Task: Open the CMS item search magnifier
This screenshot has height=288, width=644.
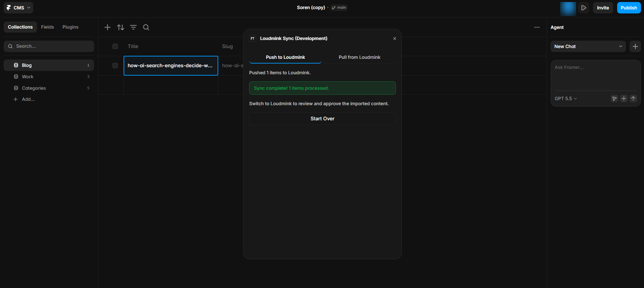Action: [146, 27]
